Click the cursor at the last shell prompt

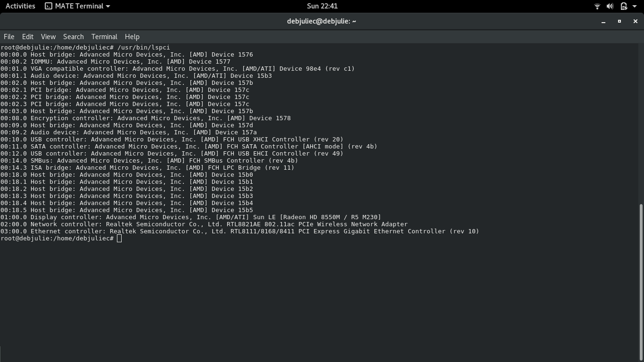(x=119, y=239)
